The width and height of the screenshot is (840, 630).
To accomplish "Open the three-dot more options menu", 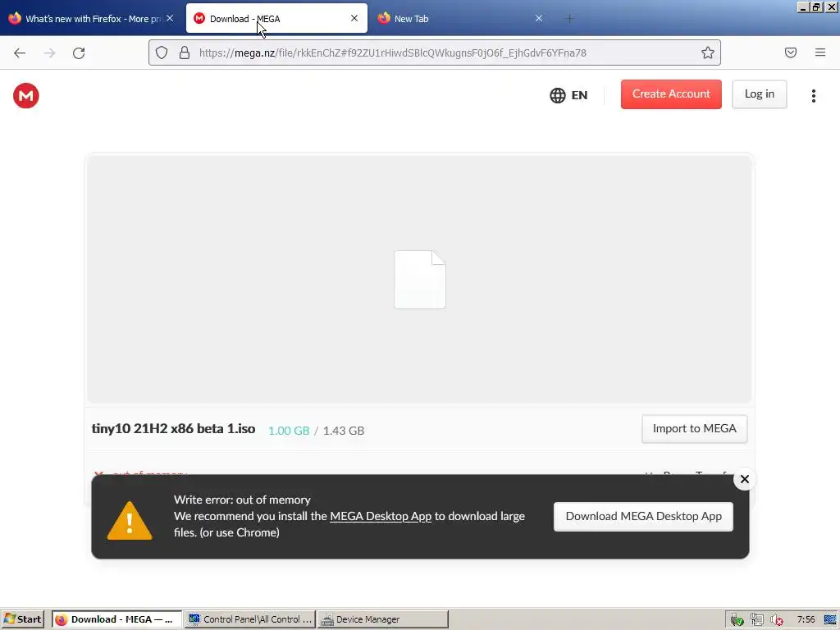I will [813, 95].
